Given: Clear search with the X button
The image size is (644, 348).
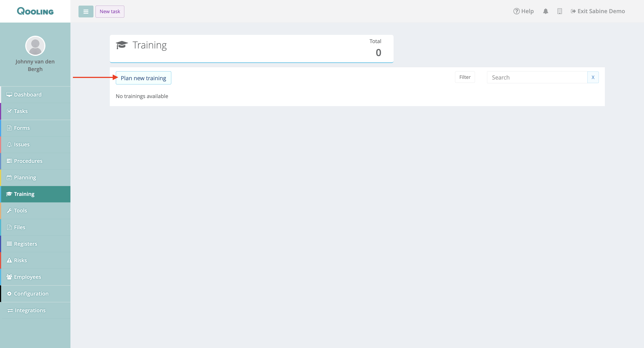Looking at the screenshot, I should pos(593,77).
